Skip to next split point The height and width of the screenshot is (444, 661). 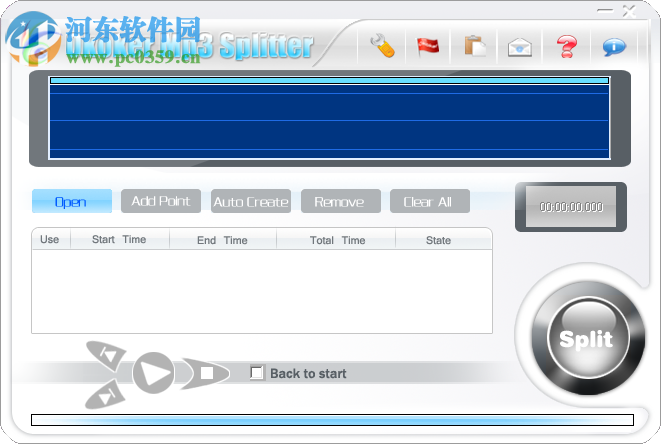tap(106, 395)
